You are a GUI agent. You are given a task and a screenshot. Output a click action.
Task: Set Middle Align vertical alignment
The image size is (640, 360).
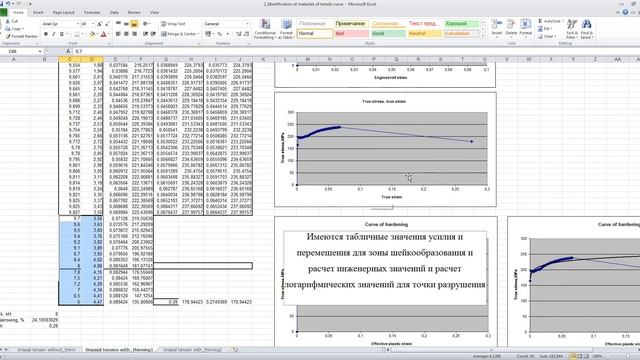tap(126, 24)
